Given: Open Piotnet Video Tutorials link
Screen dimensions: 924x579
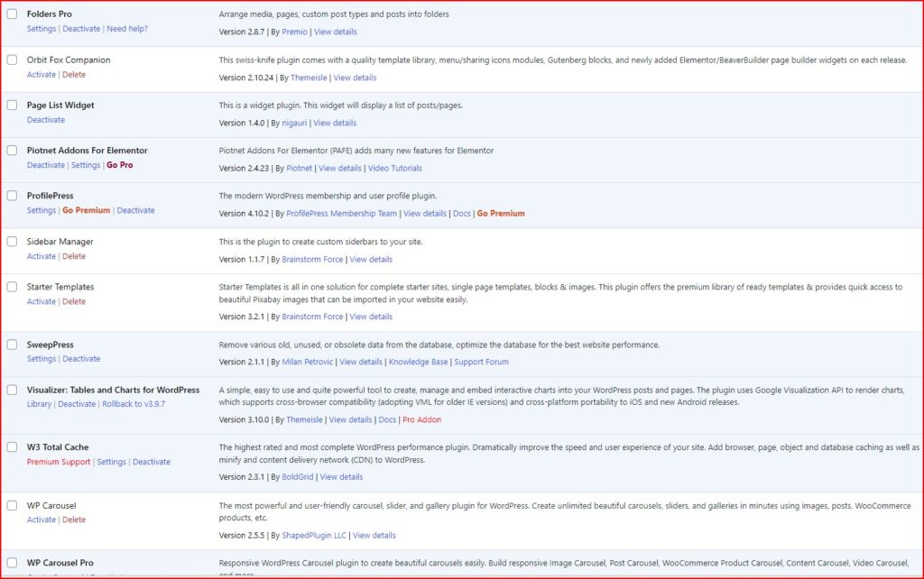Looking at the screenshot, I should coord(395,168).
